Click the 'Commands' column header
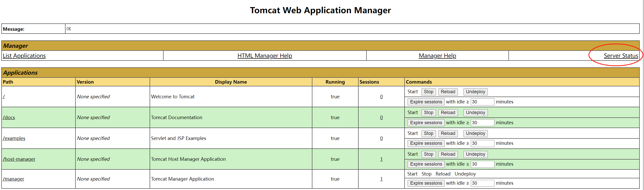The width and height of the screenshot is (644, 190). pyautogui.click(x=419, y=82)
